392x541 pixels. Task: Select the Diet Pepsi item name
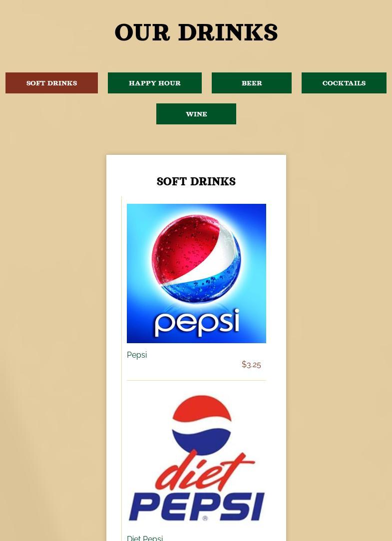point(145,538)
